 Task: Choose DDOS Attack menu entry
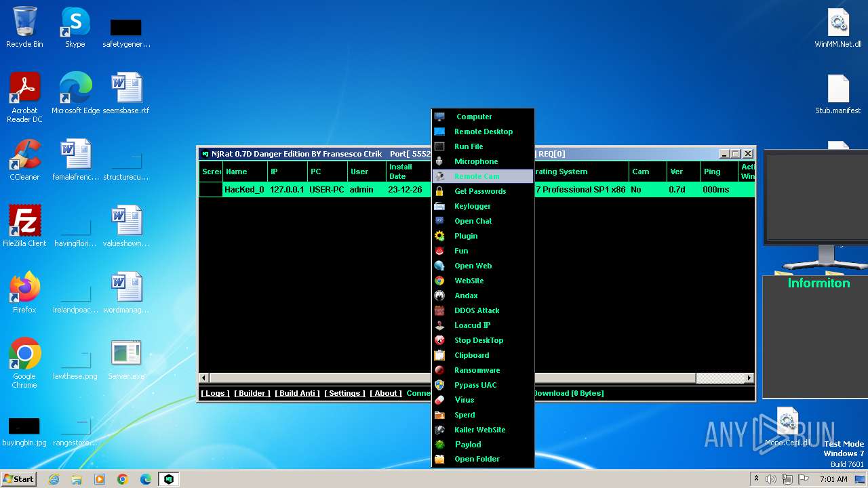483,310
